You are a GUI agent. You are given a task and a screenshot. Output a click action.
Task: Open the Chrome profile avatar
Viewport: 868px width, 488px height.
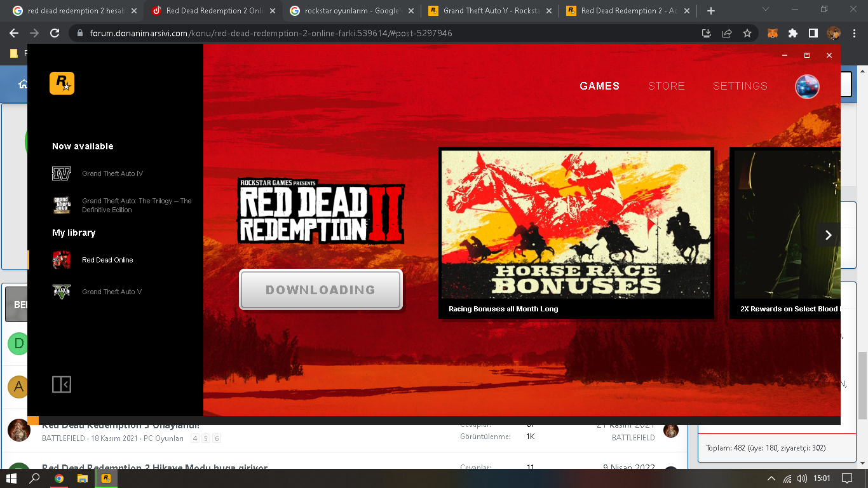click(834, 33)
